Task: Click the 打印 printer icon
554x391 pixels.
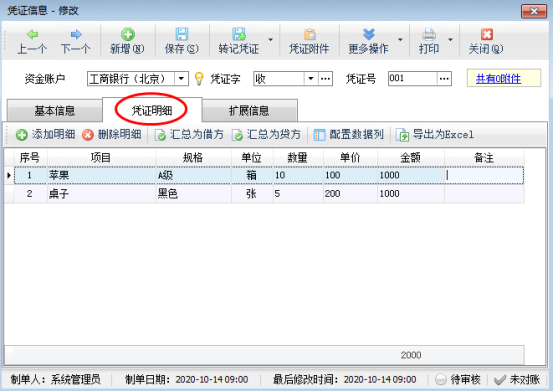Action: point(429,35)
